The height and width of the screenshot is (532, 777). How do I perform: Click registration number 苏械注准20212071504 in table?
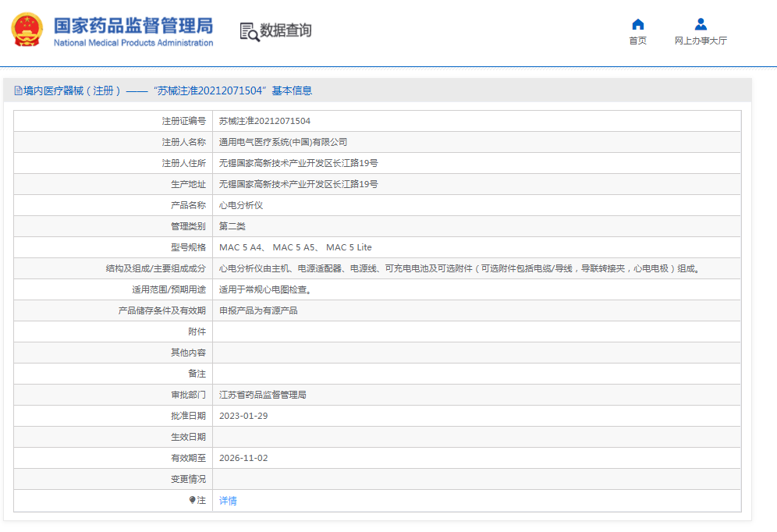[x=264, y=121]
